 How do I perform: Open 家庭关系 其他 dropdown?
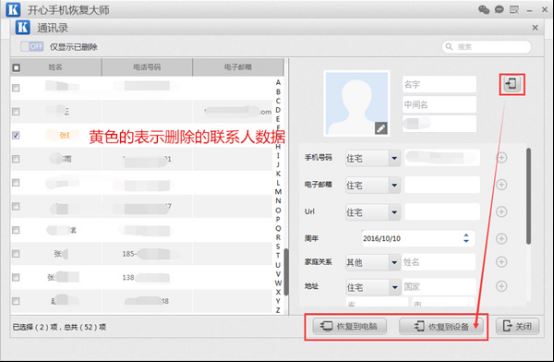[x=373, y=262]
